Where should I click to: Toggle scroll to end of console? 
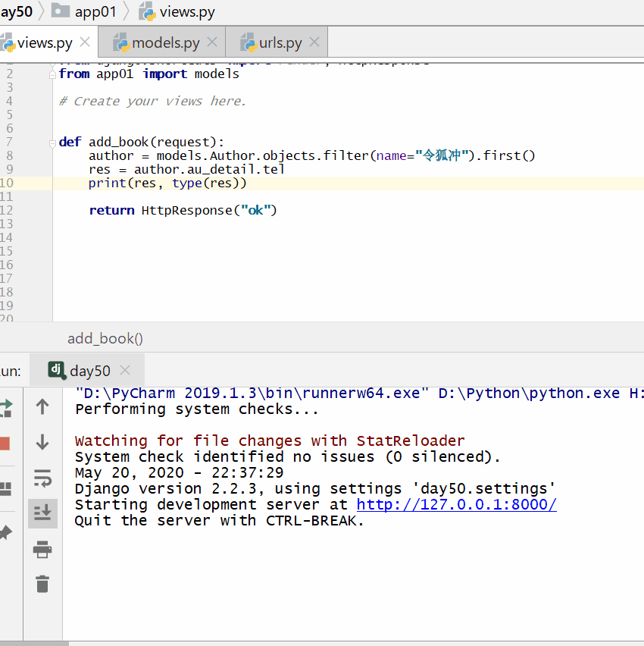[42, 513]
